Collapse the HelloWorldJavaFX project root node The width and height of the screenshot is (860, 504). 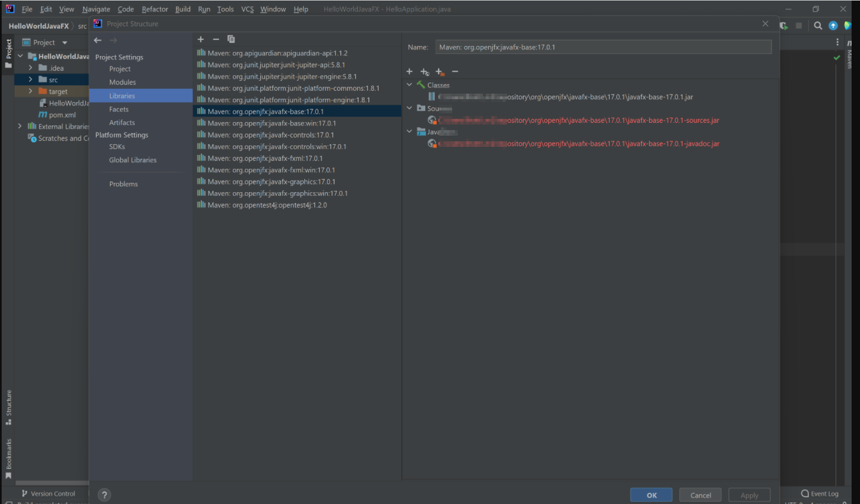20,56
